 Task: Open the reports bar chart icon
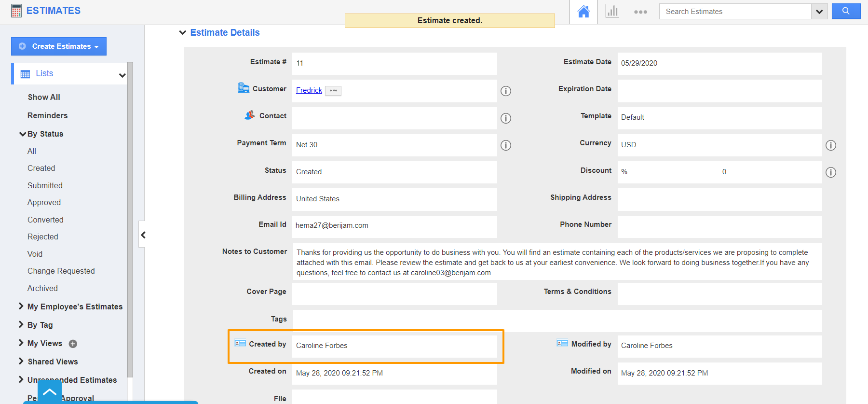coord(612,12)
